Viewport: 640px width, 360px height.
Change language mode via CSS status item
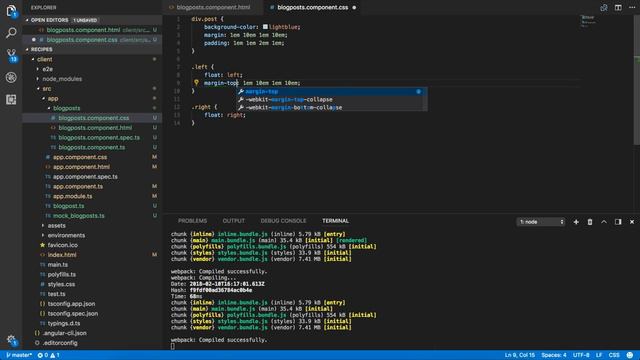pyautogui.click(x=614, y=355)
